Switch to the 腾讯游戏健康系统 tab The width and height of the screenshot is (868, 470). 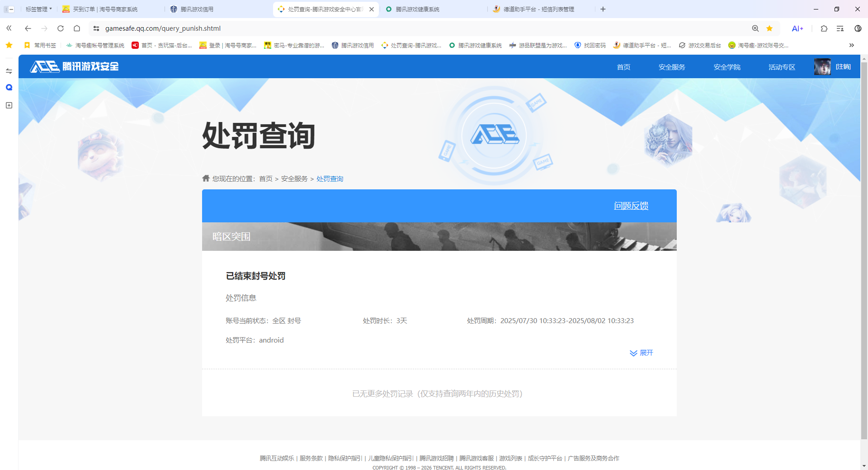tap(418, 9)
